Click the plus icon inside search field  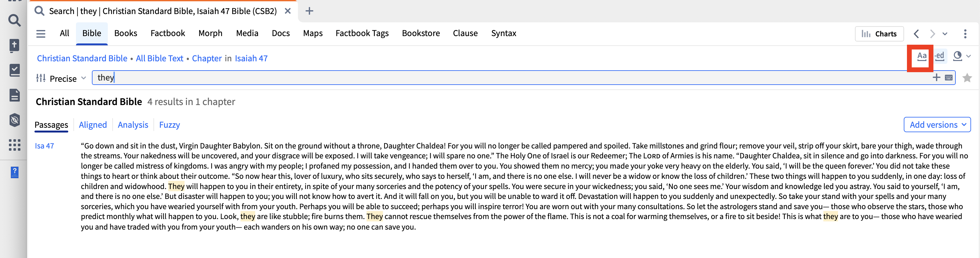(936, 78)
